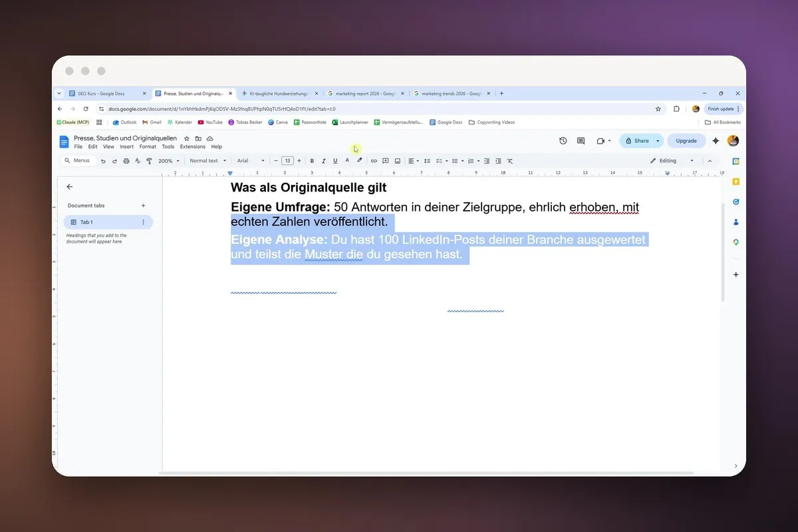
Task: Add a comment using the toolbar icon
Action: (x=386, y=161)
